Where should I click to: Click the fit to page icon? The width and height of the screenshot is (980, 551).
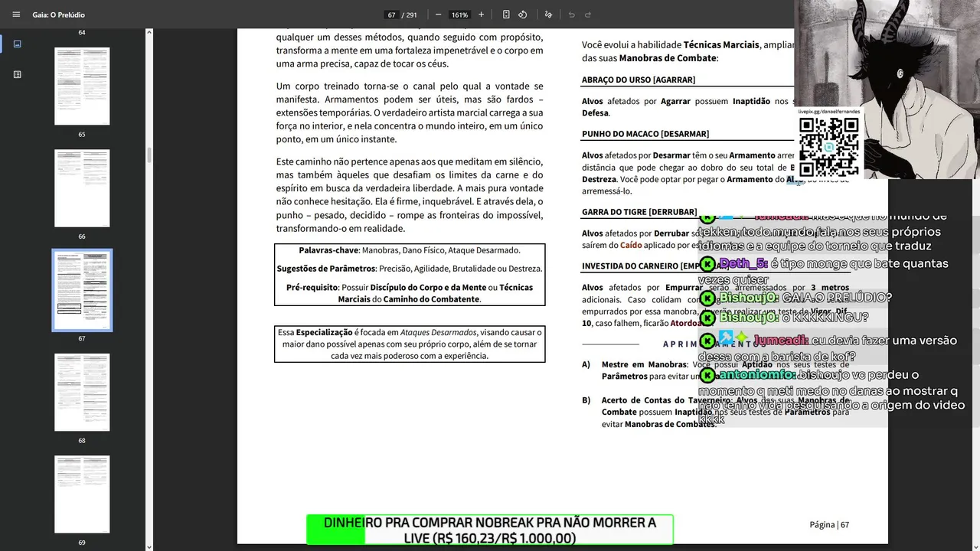click(x=506, y=15)
